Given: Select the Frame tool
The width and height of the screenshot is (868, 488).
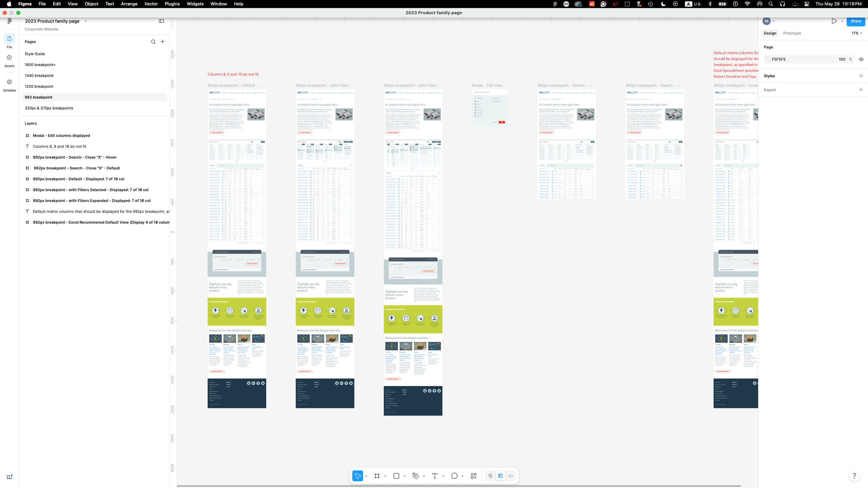Looking at the screenshot, I should pos(377,476).
